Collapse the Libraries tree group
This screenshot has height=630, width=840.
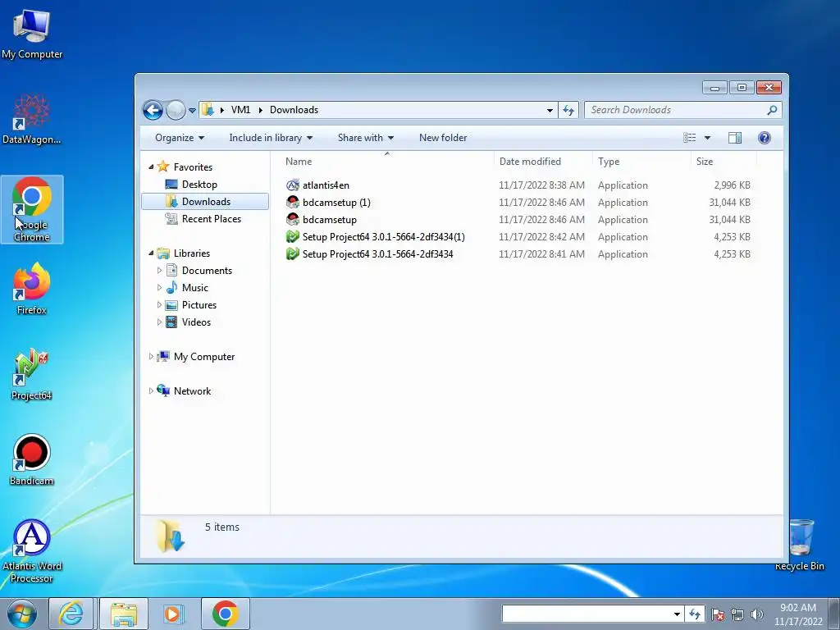pyautogui.click(x=151, y=253)
